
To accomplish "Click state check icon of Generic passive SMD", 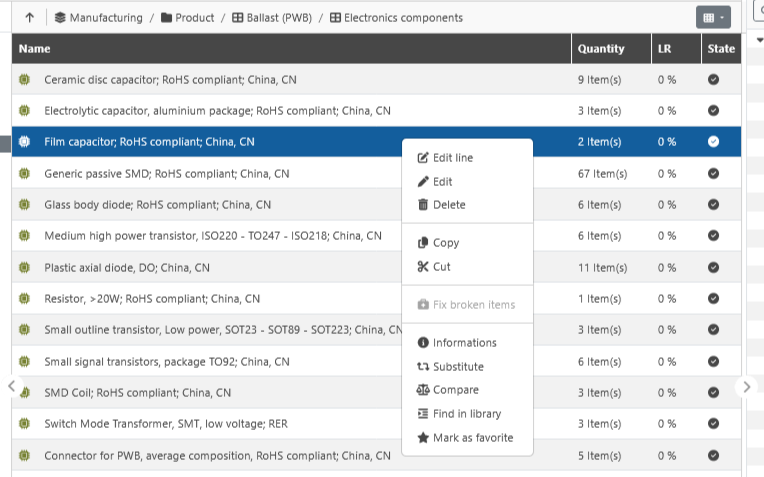I will pos(713,173).
